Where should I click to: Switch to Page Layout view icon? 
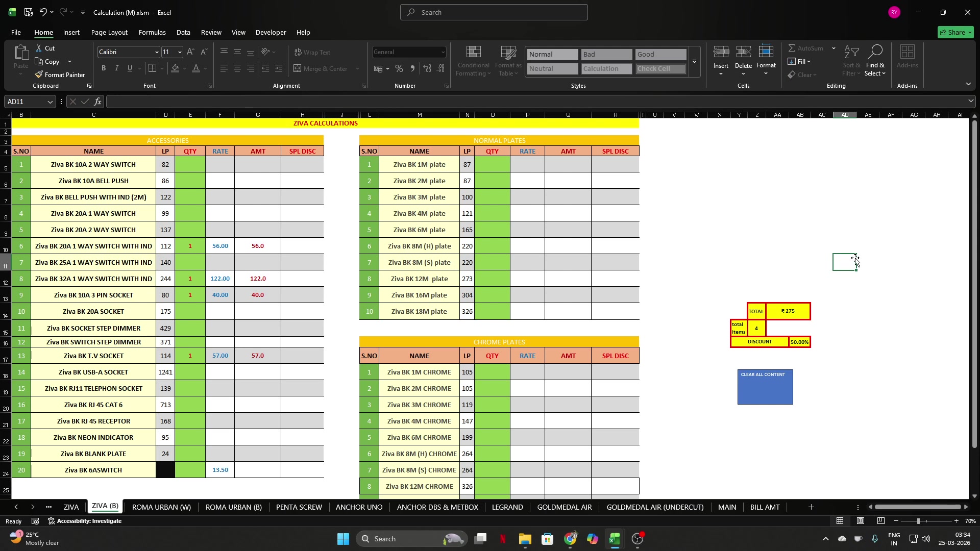click(x=861, y=521)
